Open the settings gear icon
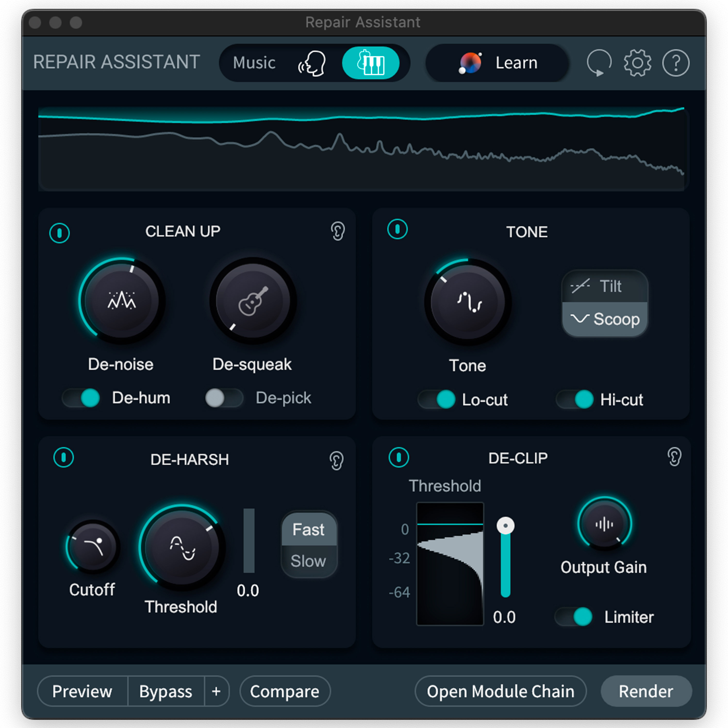728x728 pixels. pos(637,63)
